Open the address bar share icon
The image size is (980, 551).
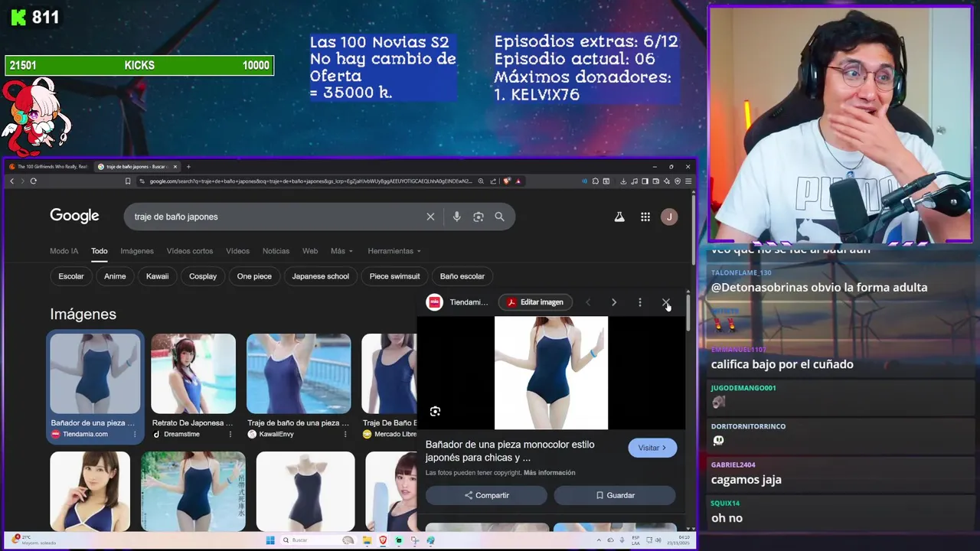click(493, 181)
